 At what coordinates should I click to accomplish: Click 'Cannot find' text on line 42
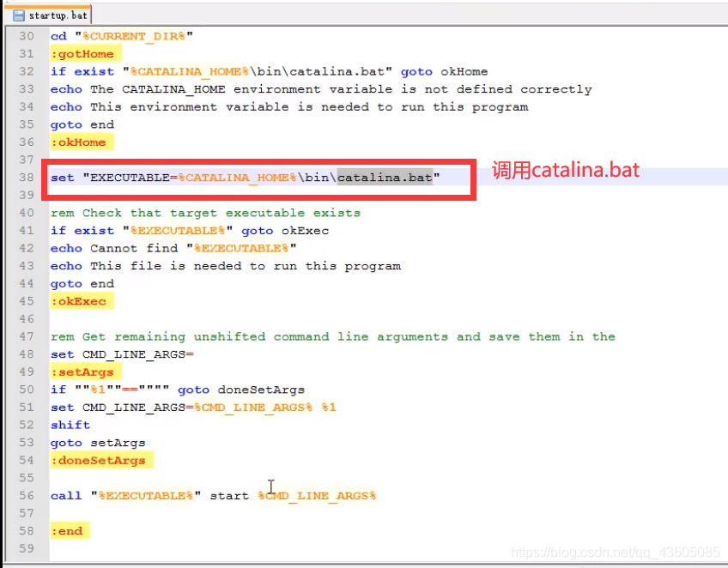[x=134, y=248]
